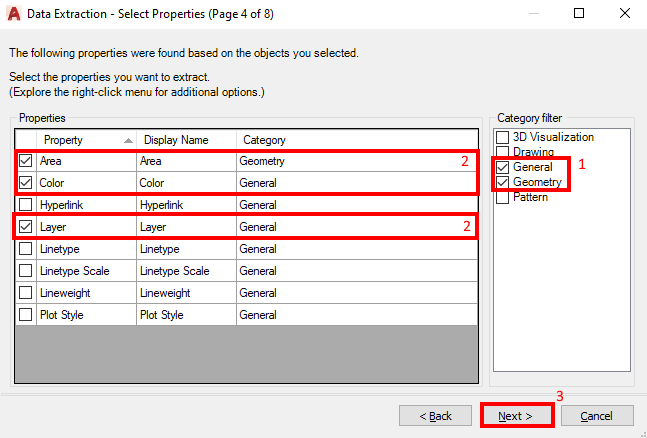The image size is (647, 438).
Task: Select the Linetype display name cell
Action: [186, 249]
